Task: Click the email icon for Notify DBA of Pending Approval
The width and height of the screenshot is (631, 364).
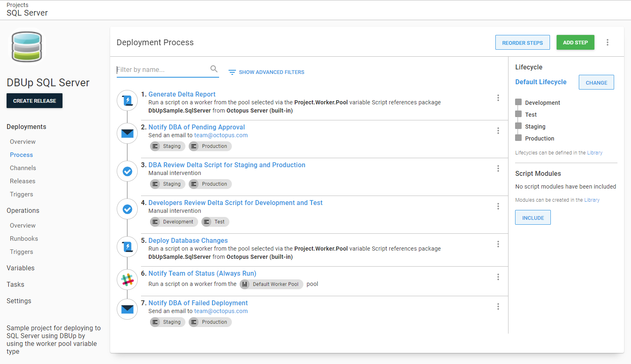Action: click(127, 134)
